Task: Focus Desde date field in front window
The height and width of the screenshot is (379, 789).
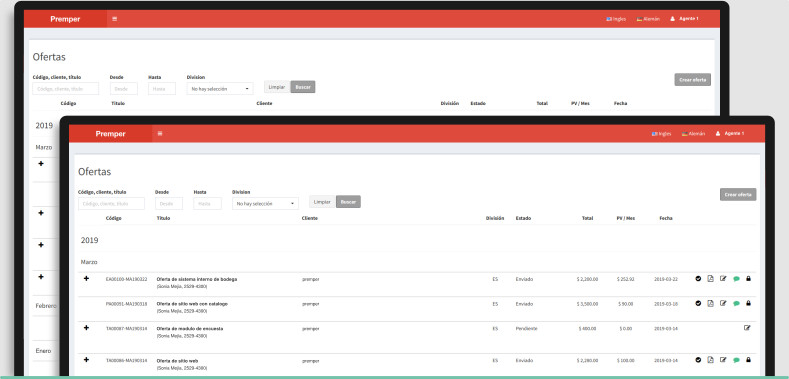Action: tap(169, 204)
